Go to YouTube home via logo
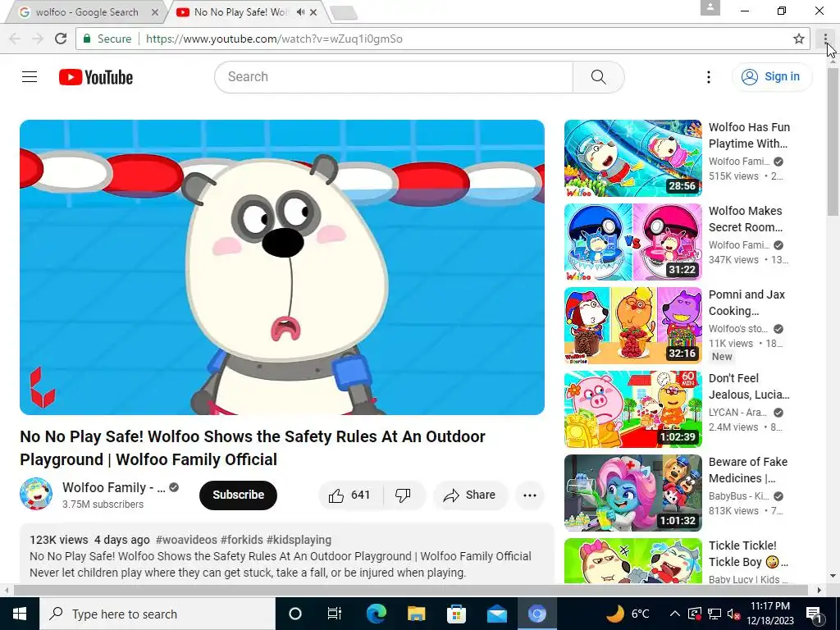840x630 pixels. tap(96, 77)
